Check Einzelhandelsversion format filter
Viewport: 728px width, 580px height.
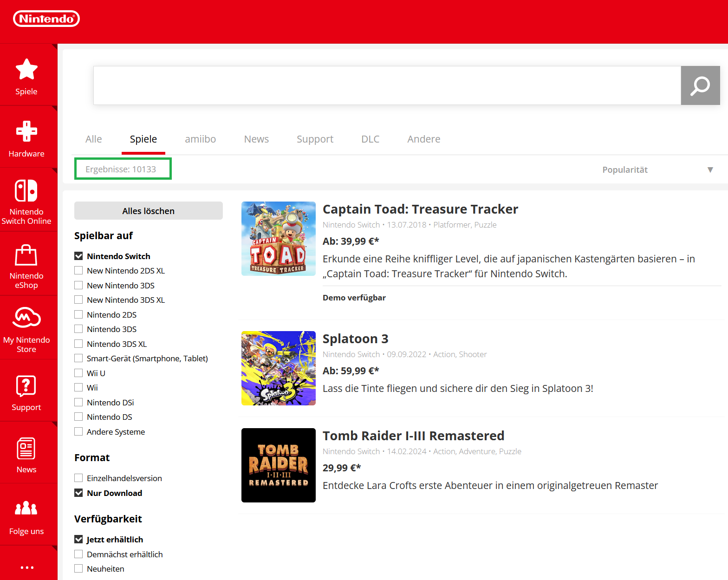click(x=78, y=478)
